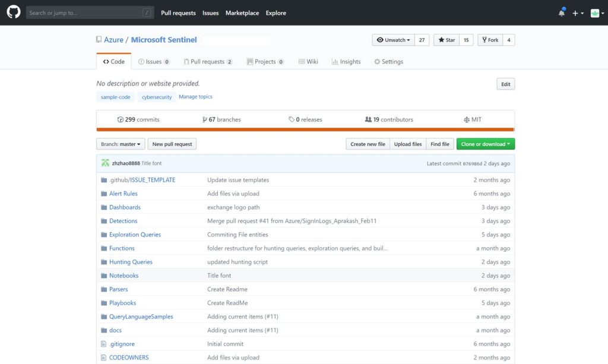Expand the Clone or download dropdown
608x364 pixels.
[486, 144]
